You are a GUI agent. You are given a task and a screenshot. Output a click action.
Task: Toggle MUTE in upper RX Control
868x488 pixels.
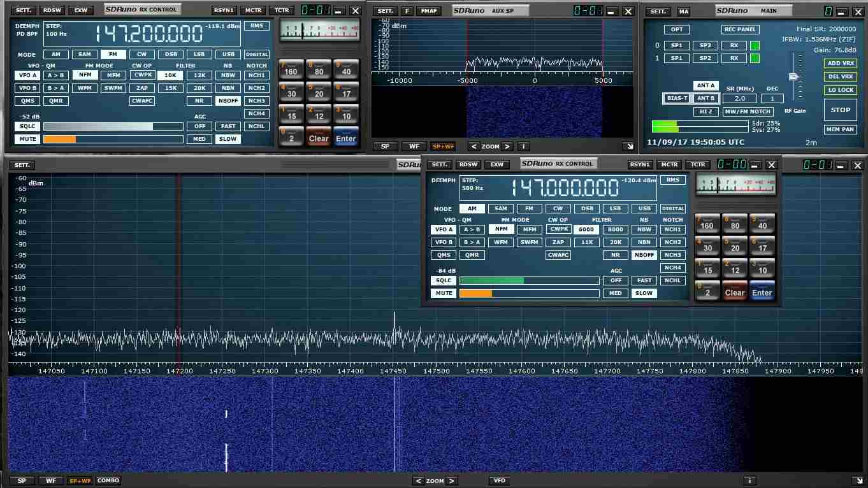(27, 139)
